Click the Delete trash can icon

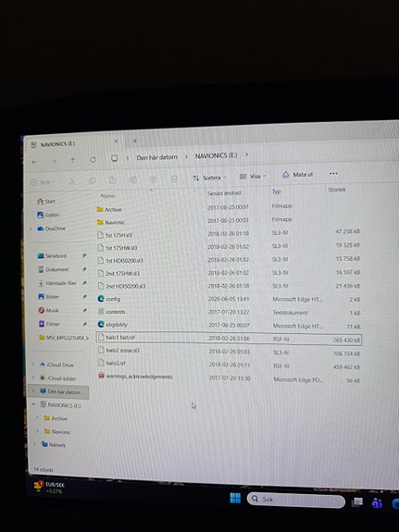174,179
